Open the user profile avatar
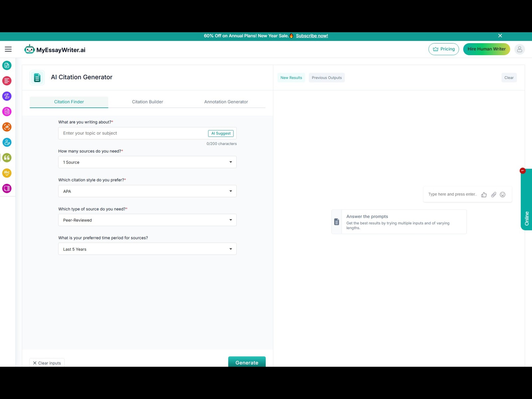This screenshot has height=399, width=532. (x=519, y=49)
